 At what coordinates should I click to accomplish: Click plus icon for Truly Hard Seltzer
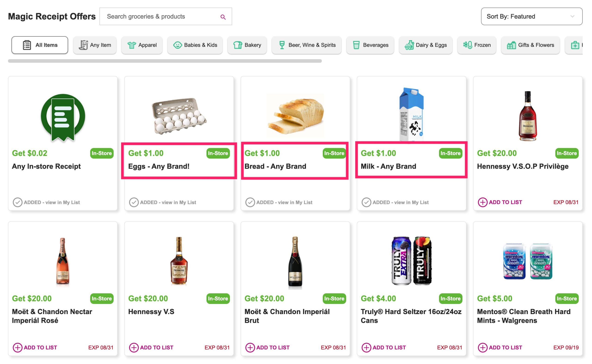366,347
